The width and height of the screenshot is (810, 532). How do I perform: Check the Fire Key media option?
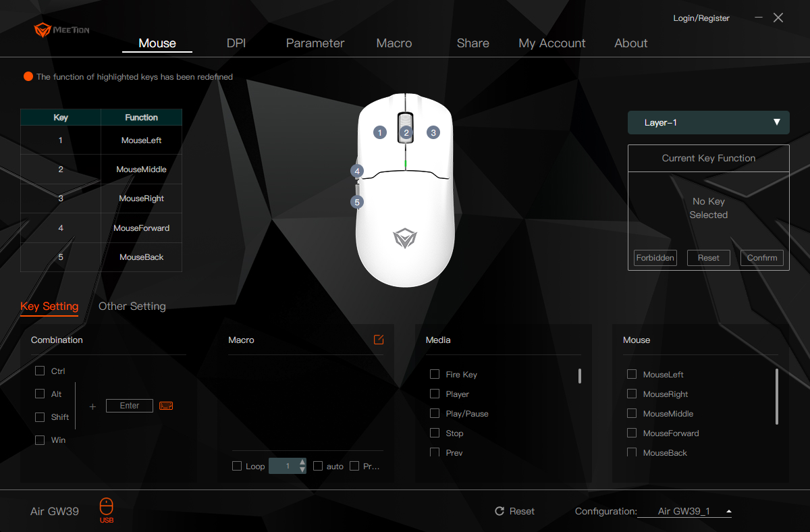coord(435,373)
